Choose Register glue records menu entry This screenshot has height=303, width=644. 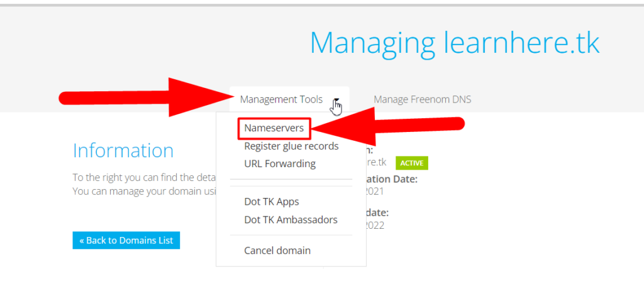click(x=291, y=146)
